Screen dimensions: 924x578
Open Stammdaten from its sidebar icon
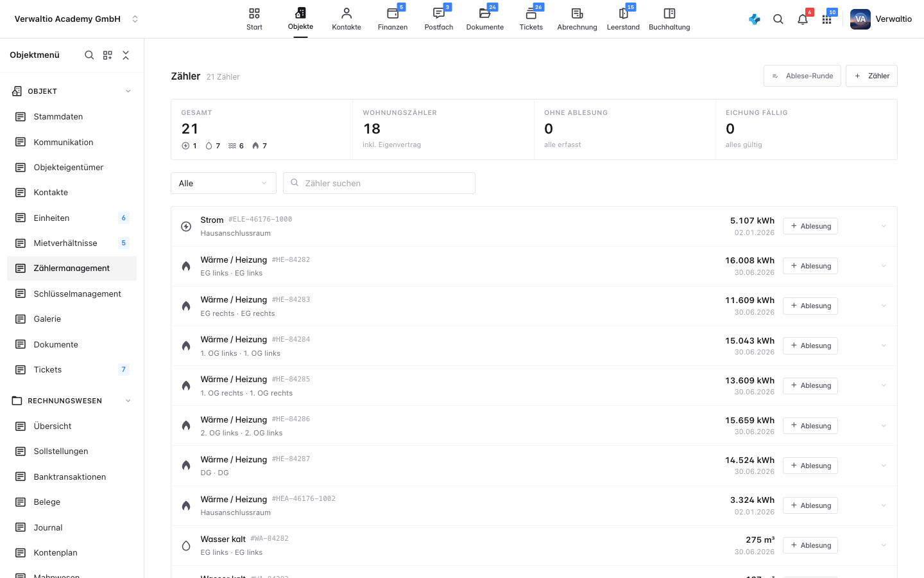coord(21,117)
